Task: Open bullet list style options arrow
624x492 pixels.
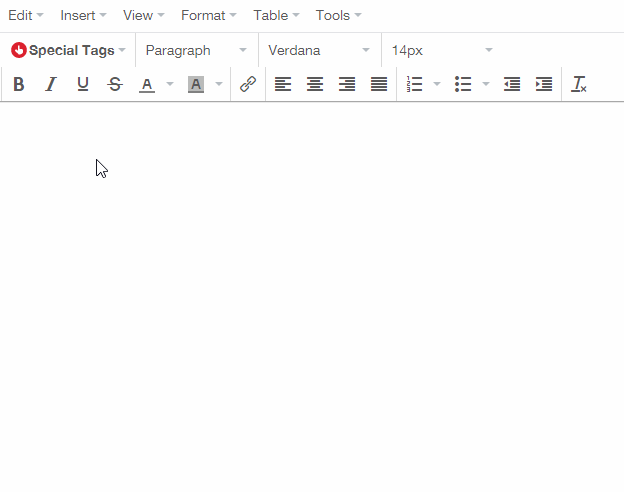Action: [486, 84]
